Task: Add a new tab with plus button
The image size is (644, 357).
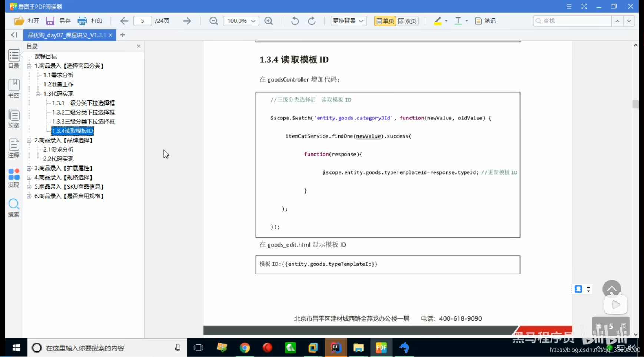Action: [x=123, y=35]
